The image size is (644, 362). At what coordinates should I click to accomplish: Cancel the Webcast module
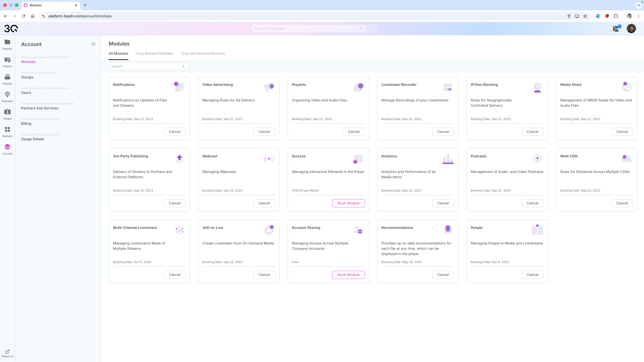(264, 203)
